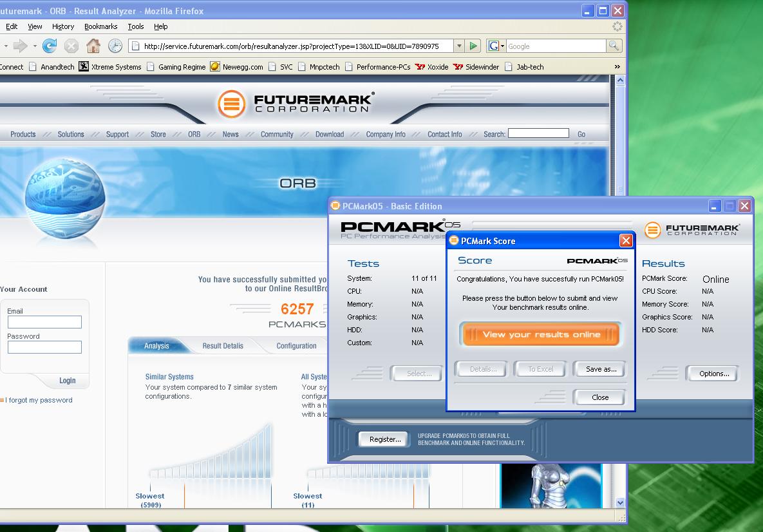Click Close button in PCMark Score dialog

point(600,397)
